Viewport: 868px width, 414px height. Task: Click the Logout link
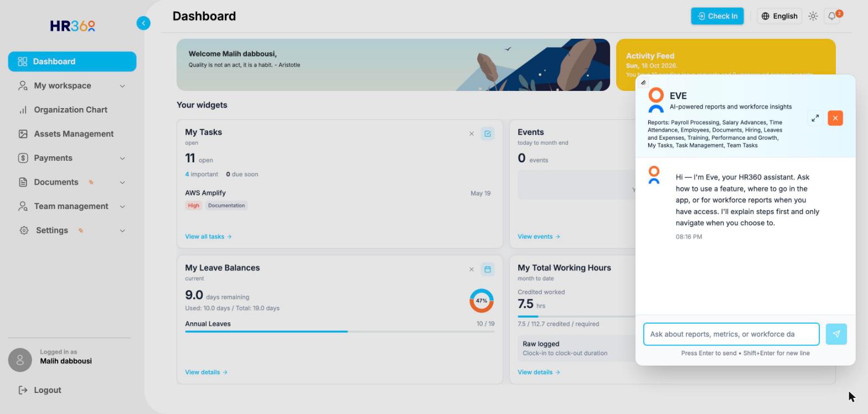pyautogui.click(x=40, y=390)
